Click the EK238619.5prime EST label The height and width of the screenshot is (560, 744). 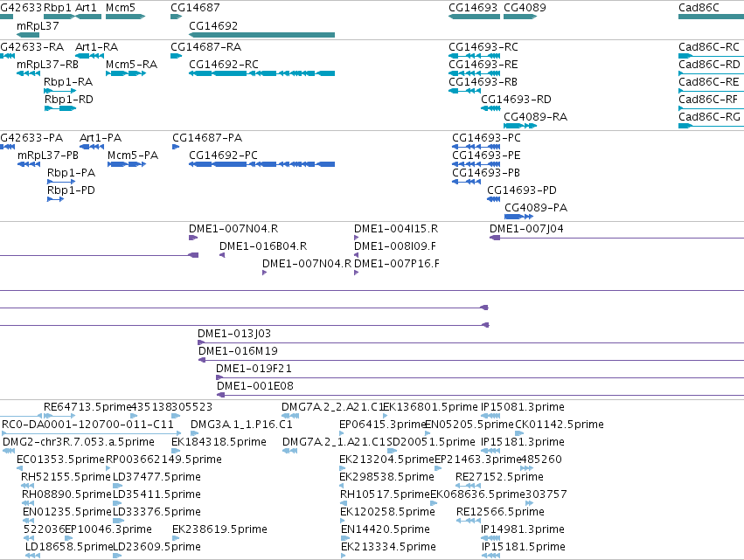coord(219,529)
